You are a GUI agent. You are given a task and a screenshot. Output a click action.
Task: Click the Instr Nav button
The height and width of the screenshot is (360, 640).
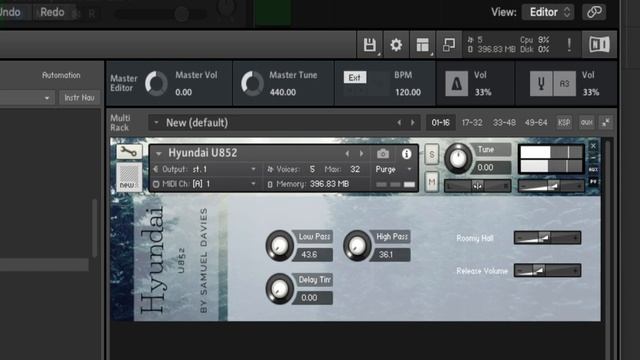click(x=79, y=98)
